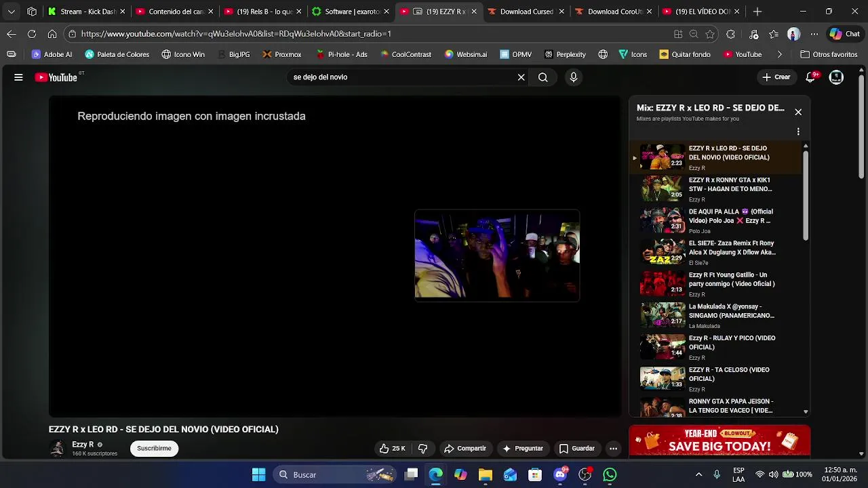868x488 pixels.
Task: Share video with Compartir button
Action: click(x=465, y=448)
